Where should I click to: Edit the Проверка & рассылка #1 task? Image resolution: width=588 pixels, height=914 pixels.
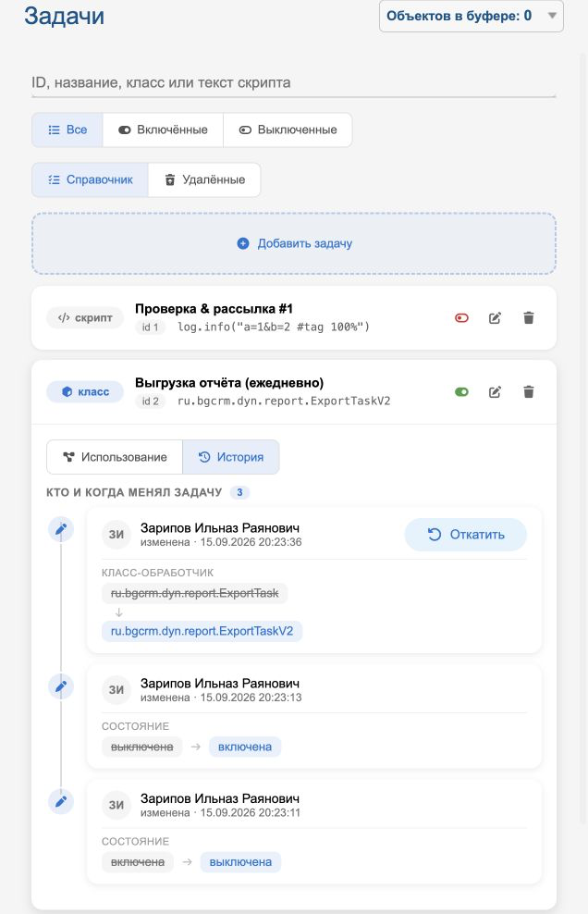[x=495, y=317]
